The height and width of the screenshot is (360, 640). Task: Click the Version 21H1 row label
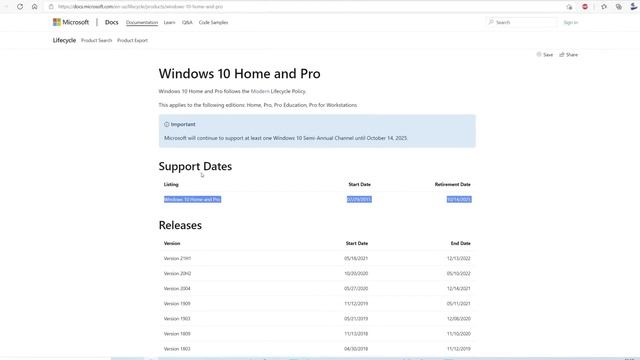point(177,258)
